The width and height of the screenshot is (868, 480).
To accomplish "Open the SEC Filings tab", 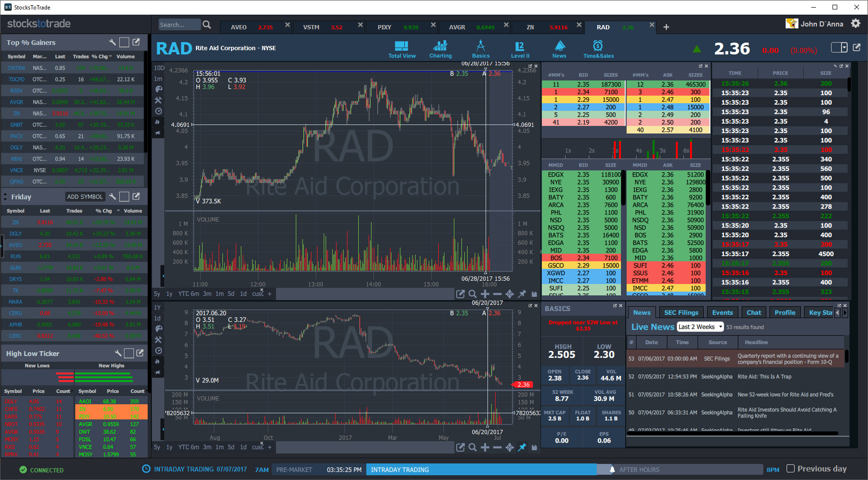I will coord(681,312).
